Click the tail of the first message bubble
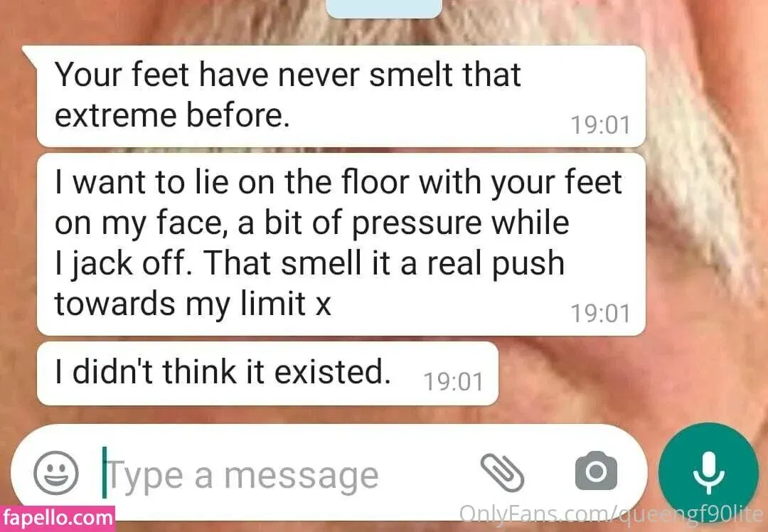Screen dimensions: 768x532 (29, 54)
